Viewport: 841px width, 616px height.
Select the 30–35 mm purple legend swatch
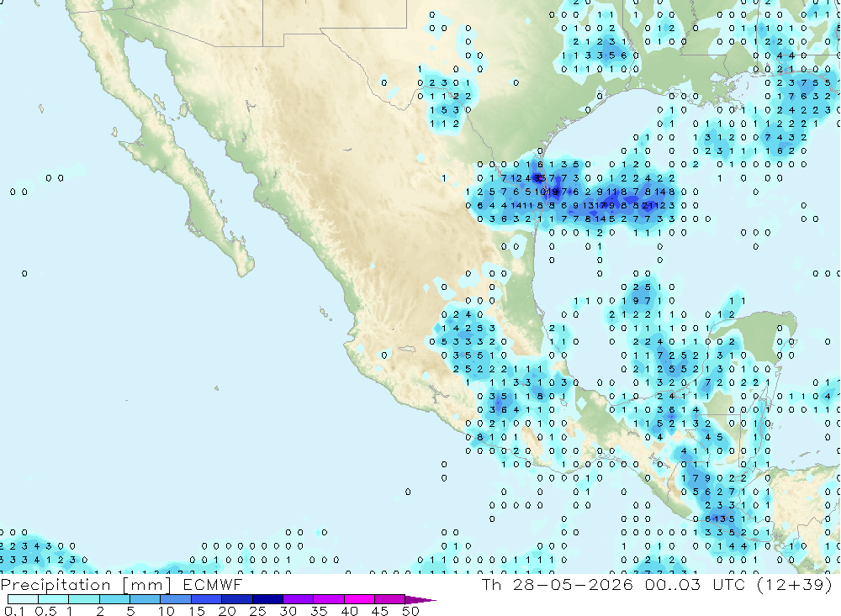point(299,599)
